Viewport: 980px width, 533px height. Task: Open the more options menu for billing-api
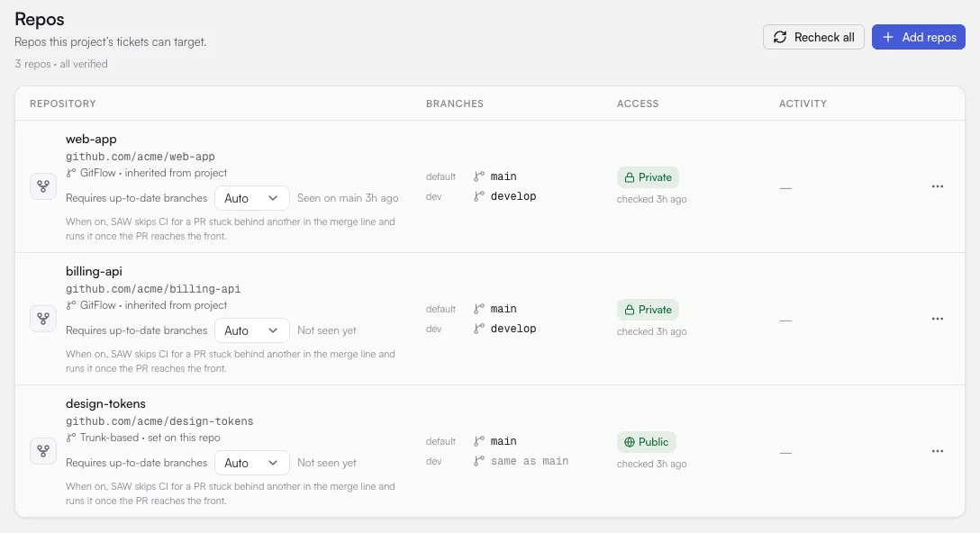click(938, 319)
